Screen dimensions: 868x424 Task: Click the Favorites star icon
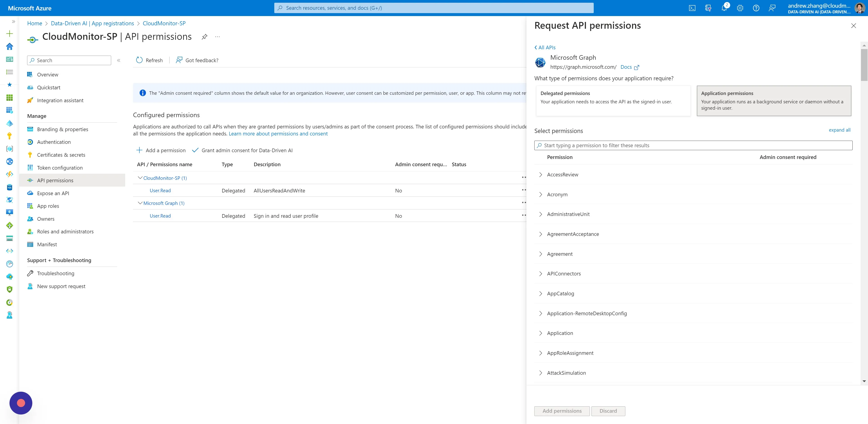coord(9,85)
